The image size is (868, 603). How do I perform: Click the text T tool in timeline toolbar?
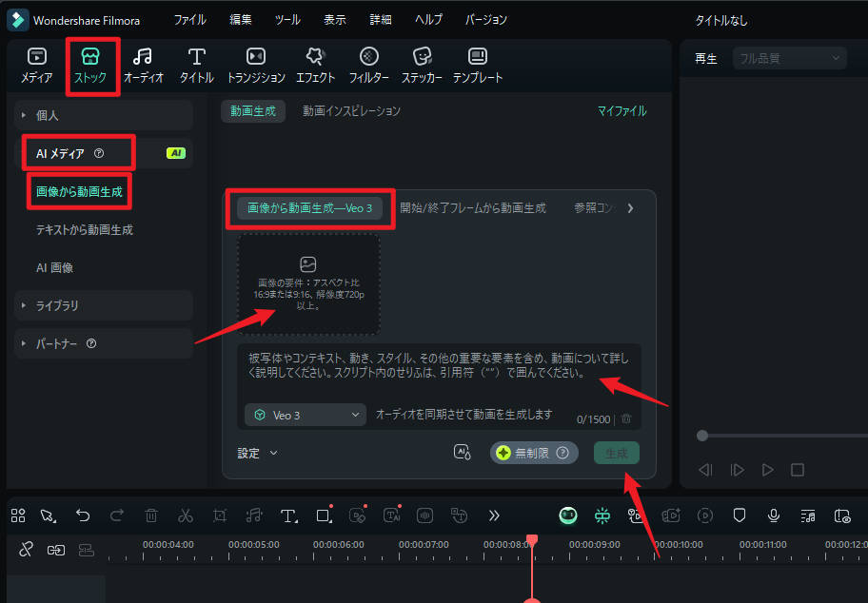(x=288, y=516)
